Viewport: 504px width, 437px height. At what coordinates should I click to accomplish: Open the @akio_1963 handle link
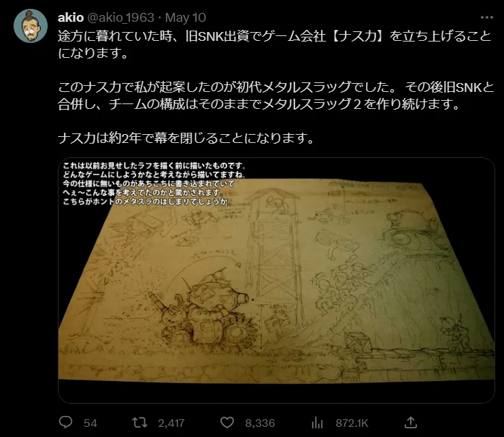[x=121, y=18]
